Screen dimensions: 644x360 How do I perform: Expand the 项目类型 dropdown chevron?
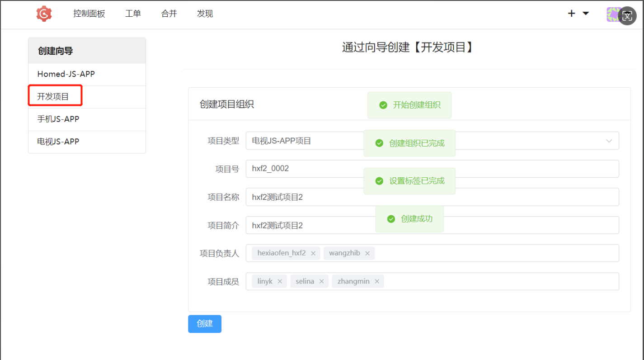coord(609,141)
